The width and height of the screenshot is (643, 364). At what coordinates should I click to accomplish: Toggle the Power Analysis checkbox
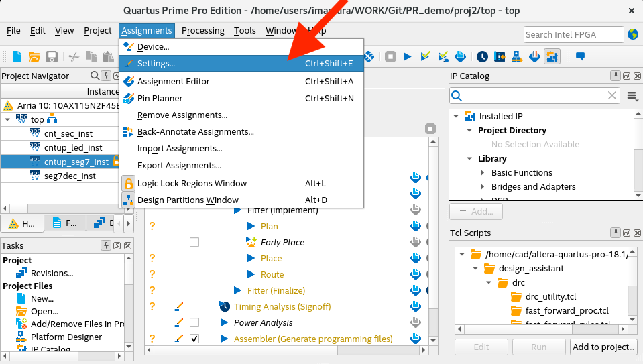(194, 322)
